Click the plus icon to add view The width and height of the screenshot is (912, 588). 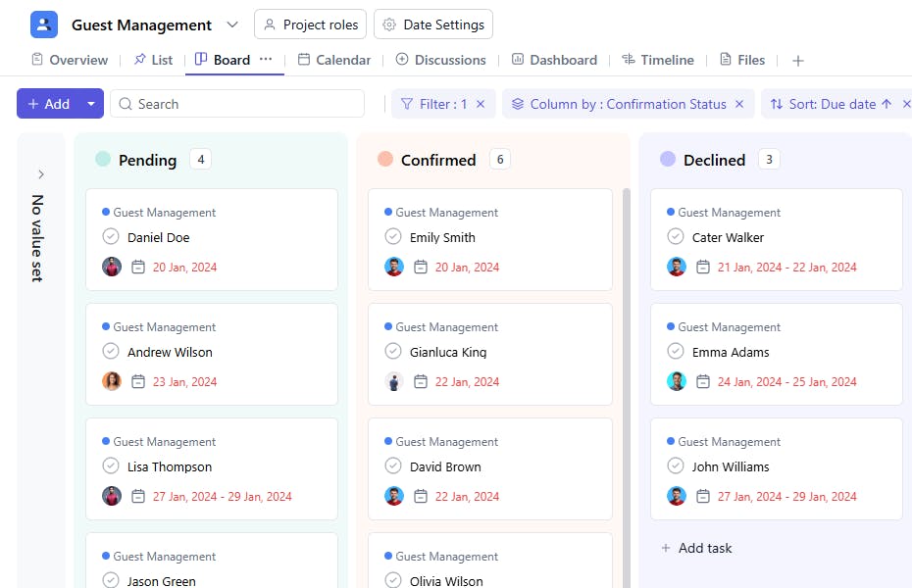tap(798, 61)
